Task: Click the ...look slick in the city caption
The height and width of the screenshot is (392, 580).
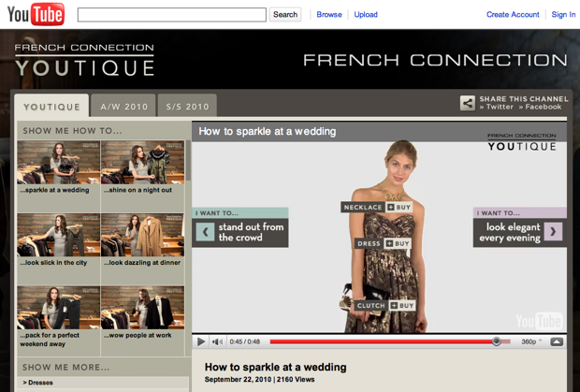Action: click(x=53, y=263)
